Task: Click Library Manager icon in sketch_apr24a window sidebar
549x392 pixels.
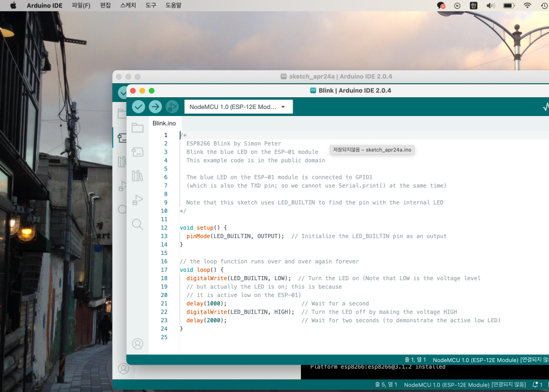Action: 122,162
